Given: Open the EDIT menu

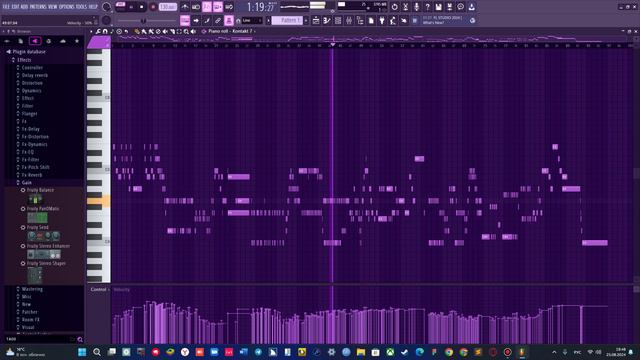Looking at the screenshot, I should coord(15,7).
